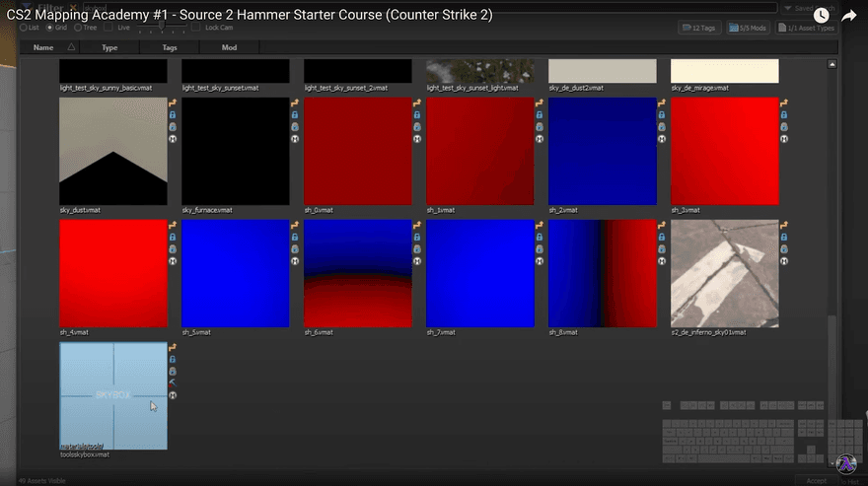Click the orange arrow icon beside sh_6.vmat

pos(417,226)
